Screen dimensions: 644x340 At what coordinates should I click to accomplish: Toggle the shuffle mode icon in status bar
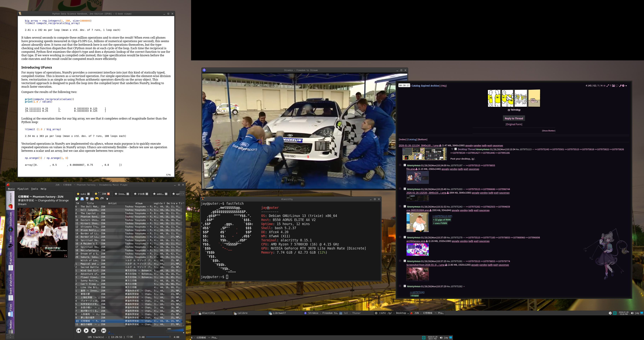[x=131, y=337]
